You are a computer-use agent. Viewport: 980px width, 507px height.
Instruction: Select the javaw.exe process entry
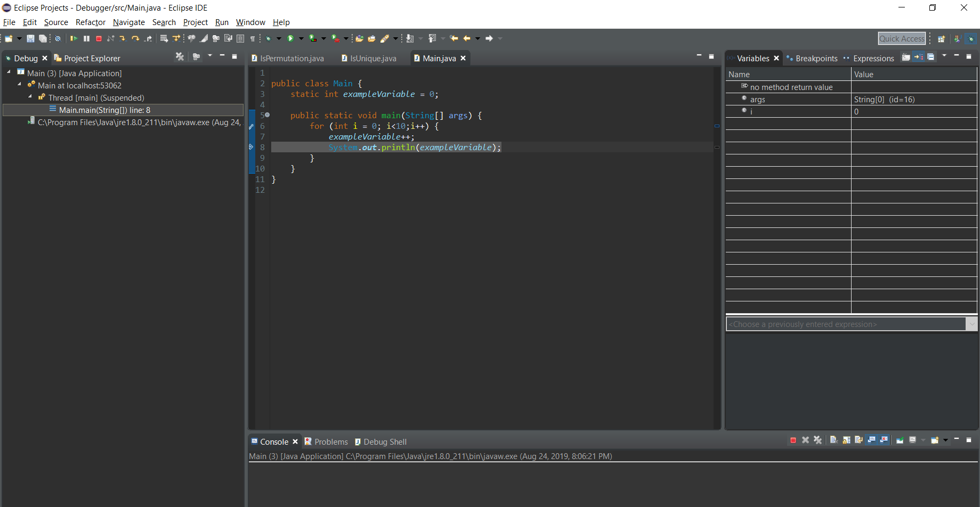tap(134, 122)
